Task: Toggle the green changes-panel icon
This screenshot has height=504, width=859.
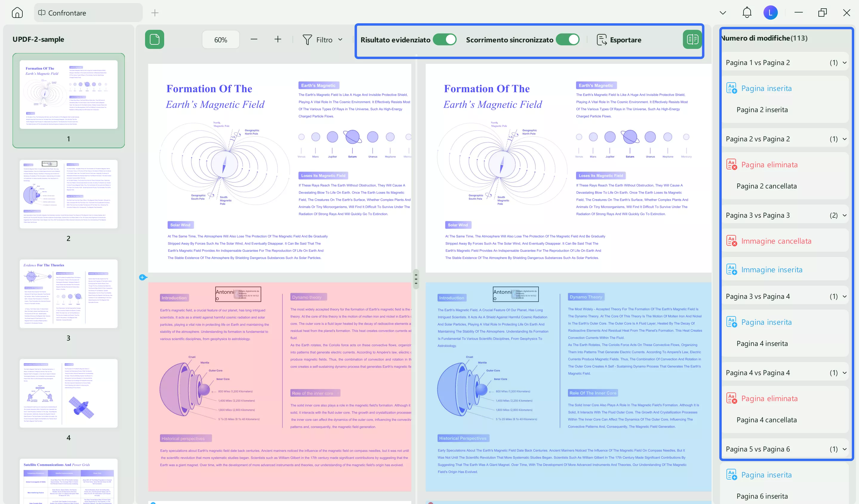Action: (692, 39)
